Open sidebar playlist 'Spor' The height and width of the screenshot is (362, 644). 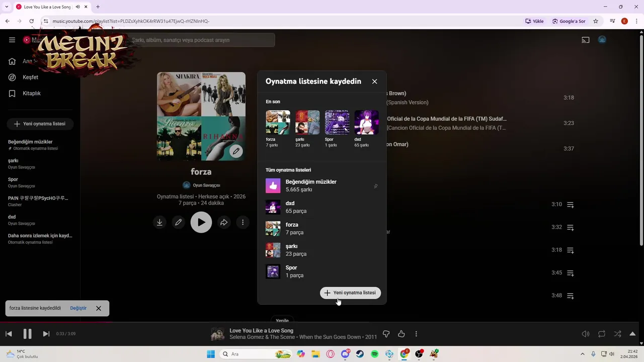[x=40, y=183]
